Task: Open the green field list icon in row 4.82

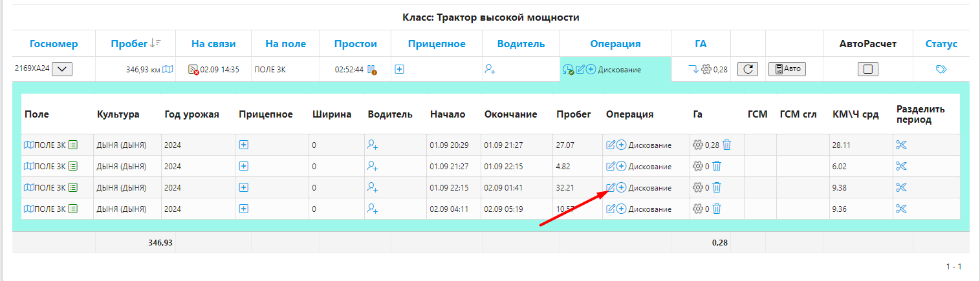Action: [x=73, y=166]
